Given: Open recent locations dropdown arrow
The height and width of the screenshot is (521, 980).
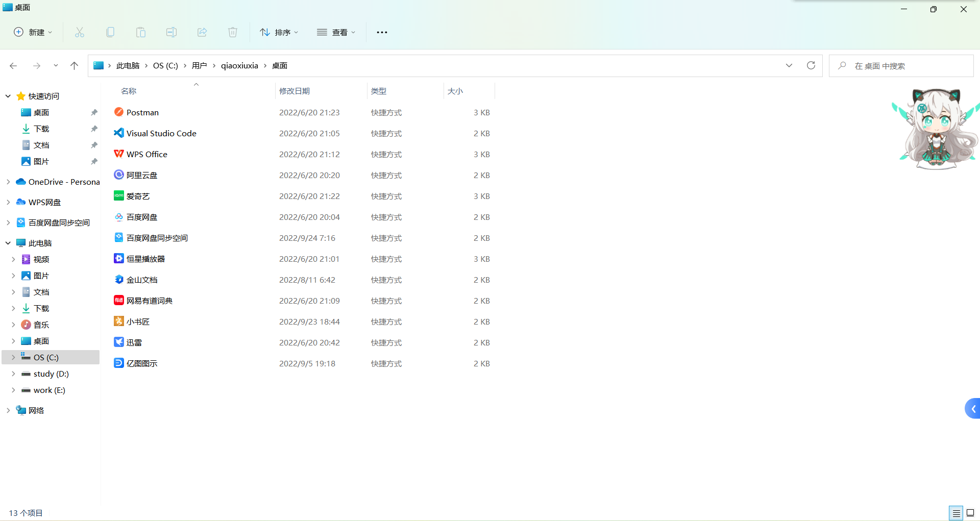Looking at the screenshot, I should [56, 65].
